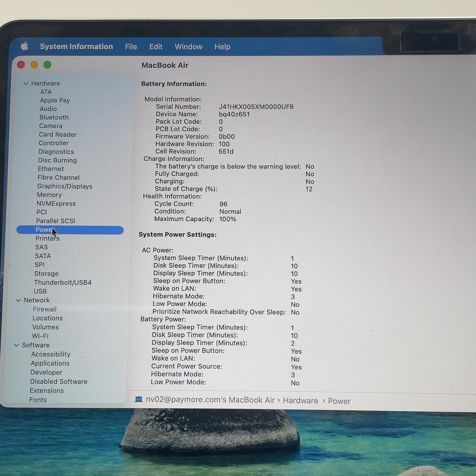Open the Edit menu

(155, 47)
